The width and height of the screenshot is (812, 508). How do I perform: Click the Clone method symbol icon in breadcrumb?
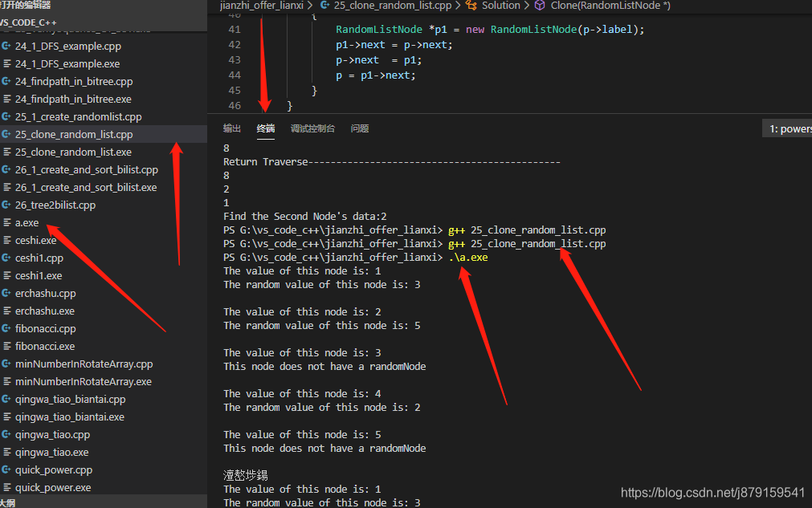540,6
